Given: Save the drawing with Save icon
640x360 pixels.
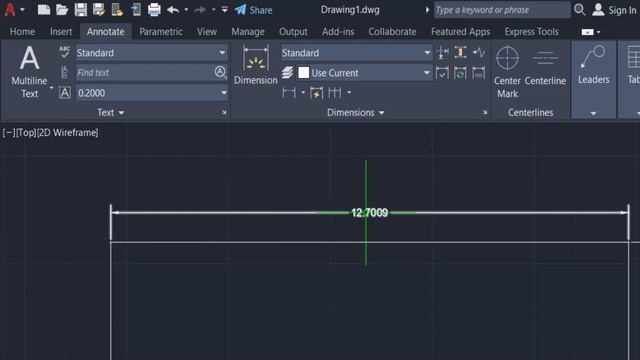Looking at the screenshot, I should click(x=80, y=9).
